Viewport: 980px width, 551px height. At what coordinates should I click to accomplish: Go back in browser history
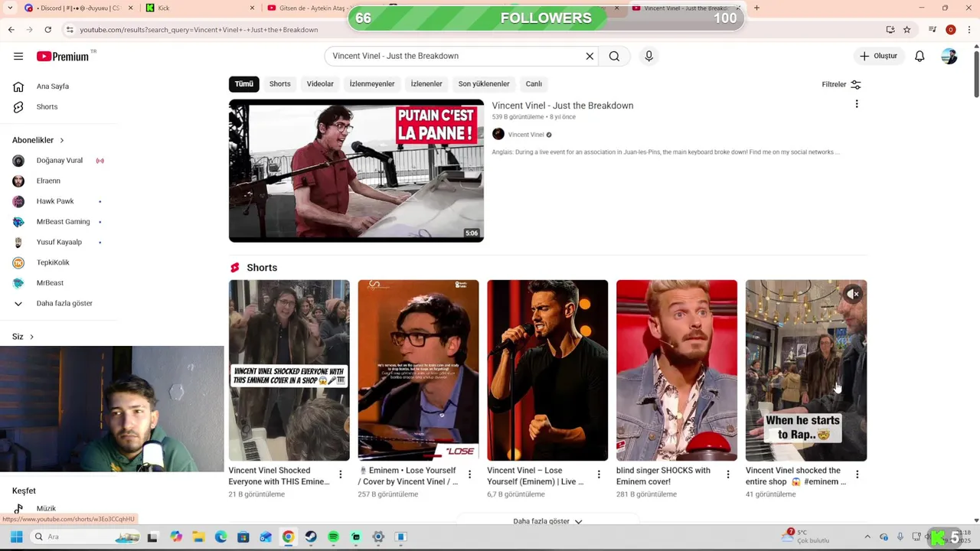point(11,29)
